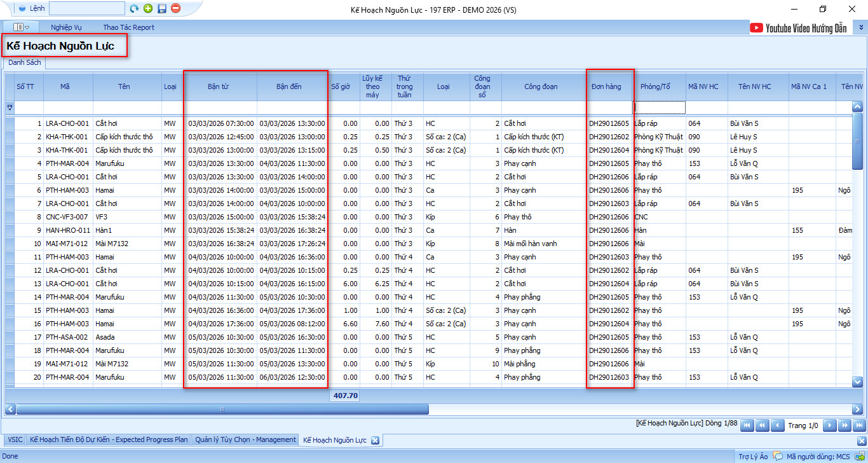Viewport: 868px width, 463px height.
Task: Open the panel layout dropdown before Nghiệp Vụ
Action: (x=22, y=27)
